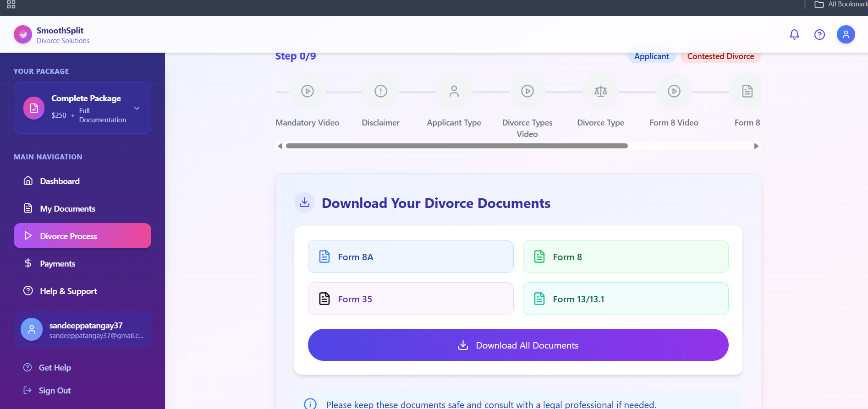Open the user profile avatar in the header

pos(846,34)
